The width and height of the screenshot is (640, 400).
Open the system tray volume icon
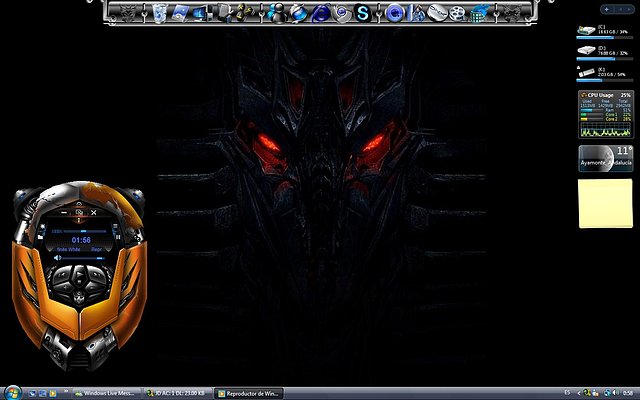(615, 393)
